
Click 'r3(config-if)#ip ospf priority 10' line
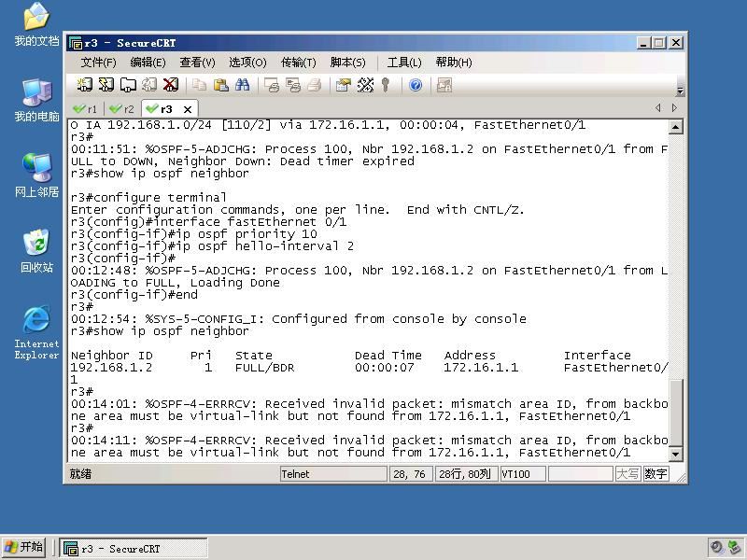pyautogui.click(x=194, y=234)
